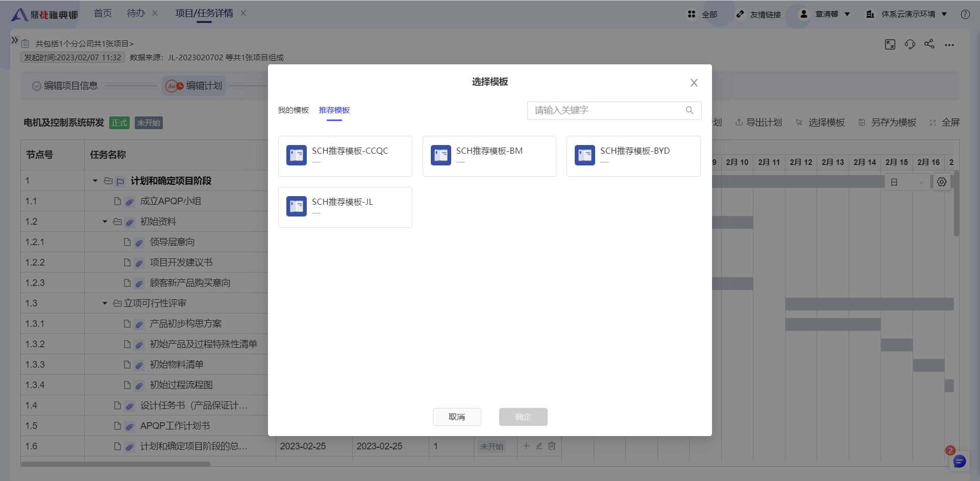Click 另存为模板 toolbar button
This screenshot has width=980, height=481.
[888, 123]
